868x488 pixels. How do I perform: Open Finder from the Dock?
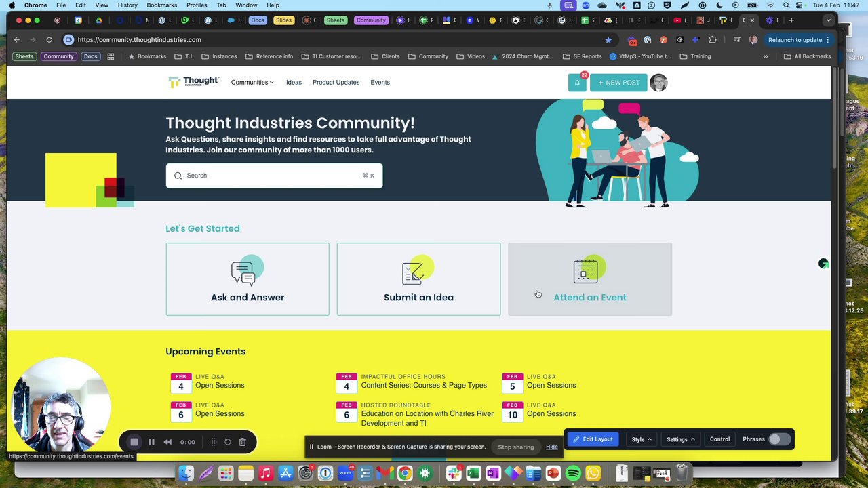point(186,472)
